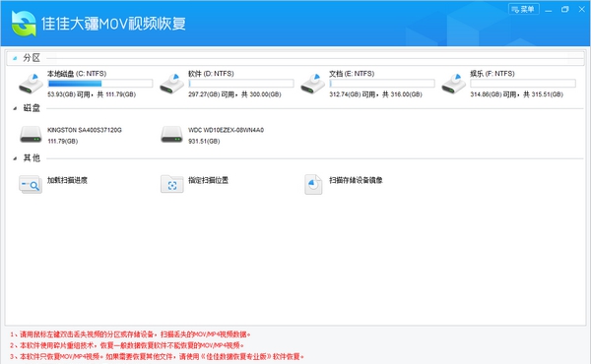
Task: Click the 其他 section heading
Action: pos(32,158)
